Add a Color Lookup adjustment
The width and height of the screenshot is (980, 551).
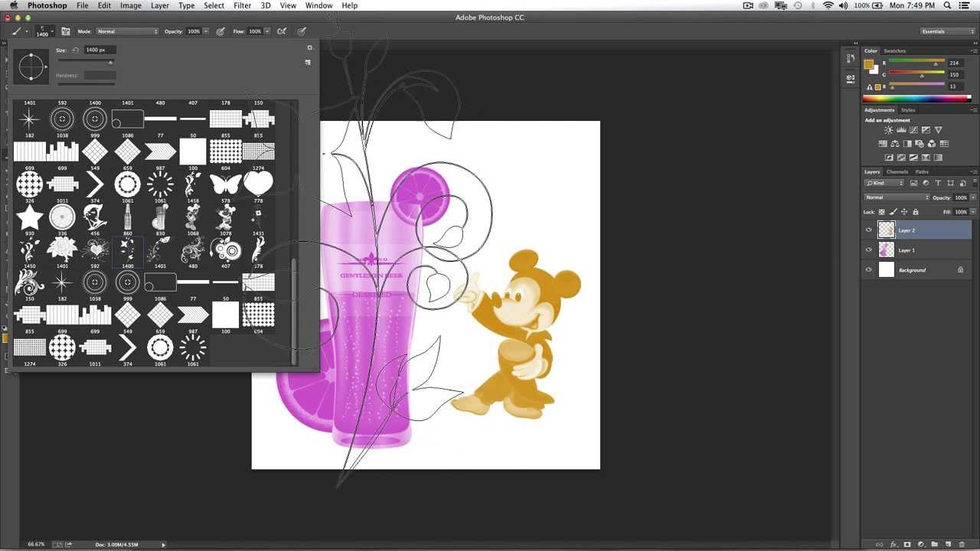coord(944,144)
